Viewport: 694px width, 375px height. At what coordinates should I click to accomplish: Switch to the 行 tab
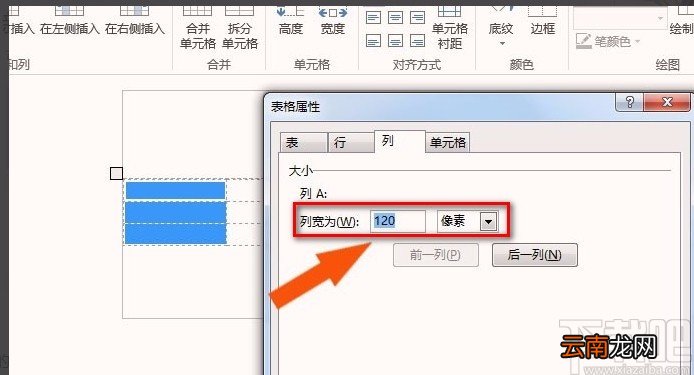tap(351, 143)
